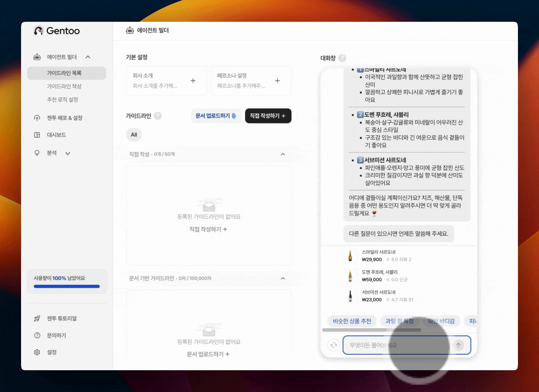The width and height of the screenshot is (539, 392).
Task: Collapse the 직접 작성 guideline section
Action: point(283,154)
